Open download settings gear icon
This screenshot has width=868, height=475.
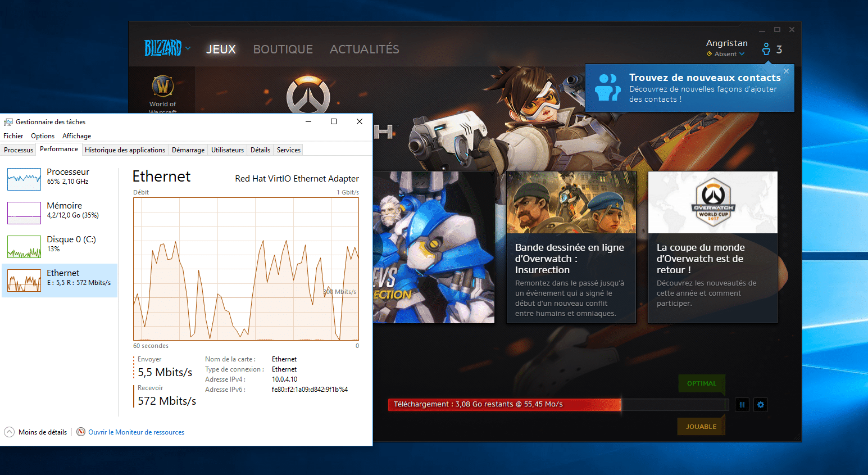tap(761, 404)
